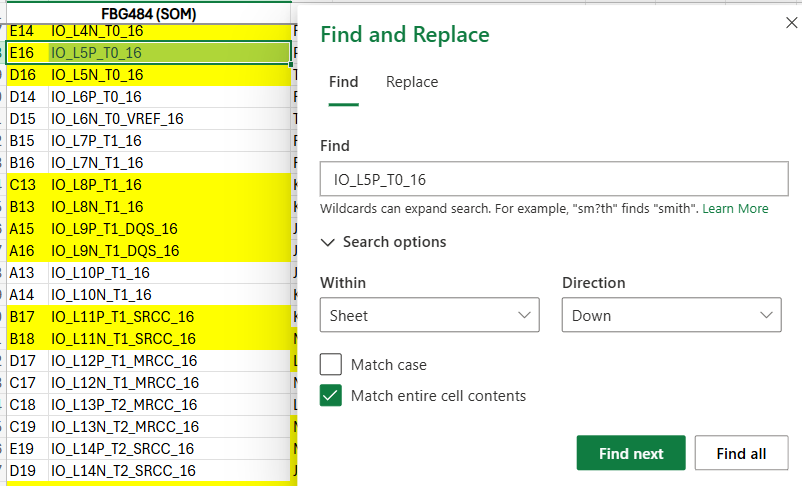Select cell IO_L4N_T0_16

point(169,31)
